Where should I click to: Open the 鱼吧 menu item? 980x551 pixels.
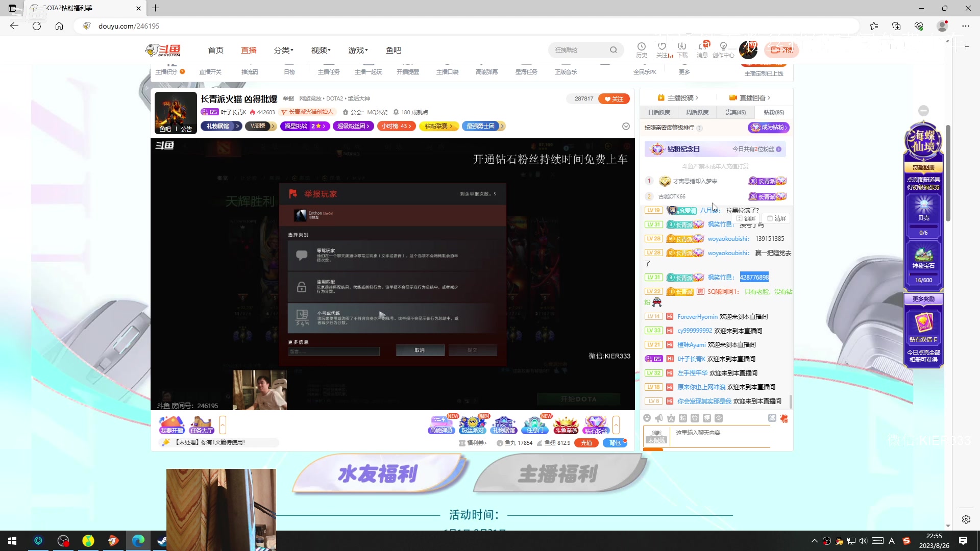[x=393, y=50]
